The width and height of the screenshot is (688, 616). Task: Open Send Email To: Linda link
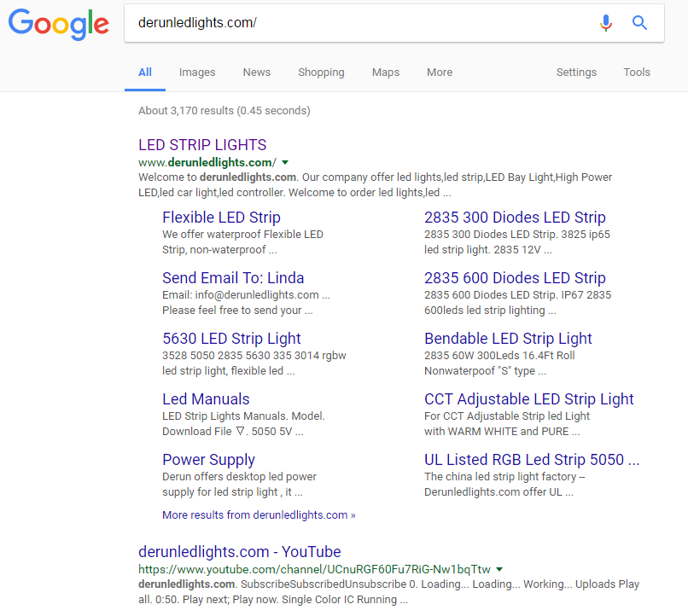tap(233, 278)
